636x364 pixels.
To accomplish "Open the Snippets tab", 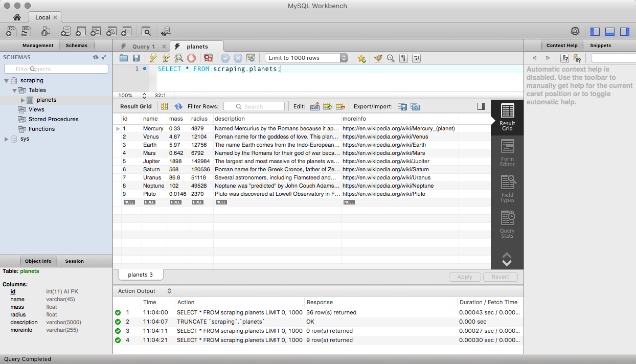I will point(600,45).
